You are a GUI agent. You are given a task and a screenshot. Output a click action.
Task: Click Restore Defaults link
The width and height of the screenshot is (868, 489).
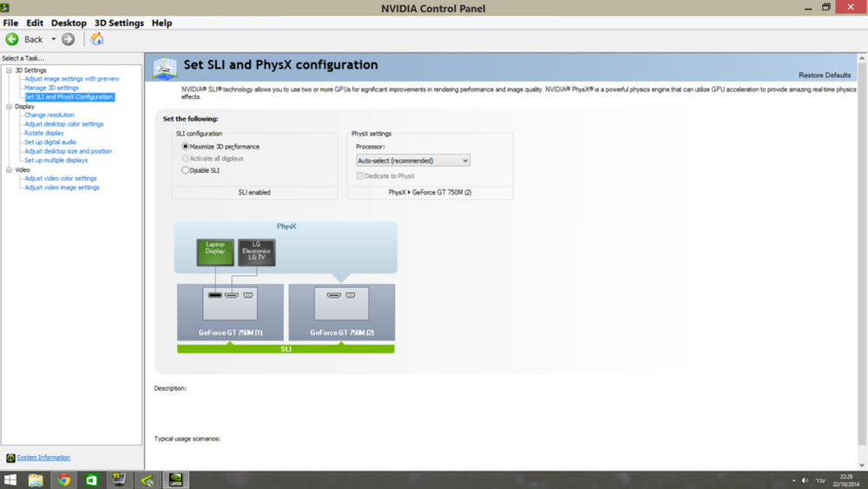tap(825, 75)
